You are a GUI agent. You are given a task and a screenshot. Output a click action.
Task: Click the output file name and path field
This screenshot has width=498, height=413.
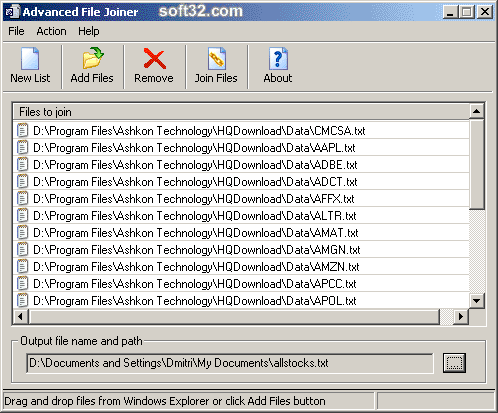[x=230, y=363]
